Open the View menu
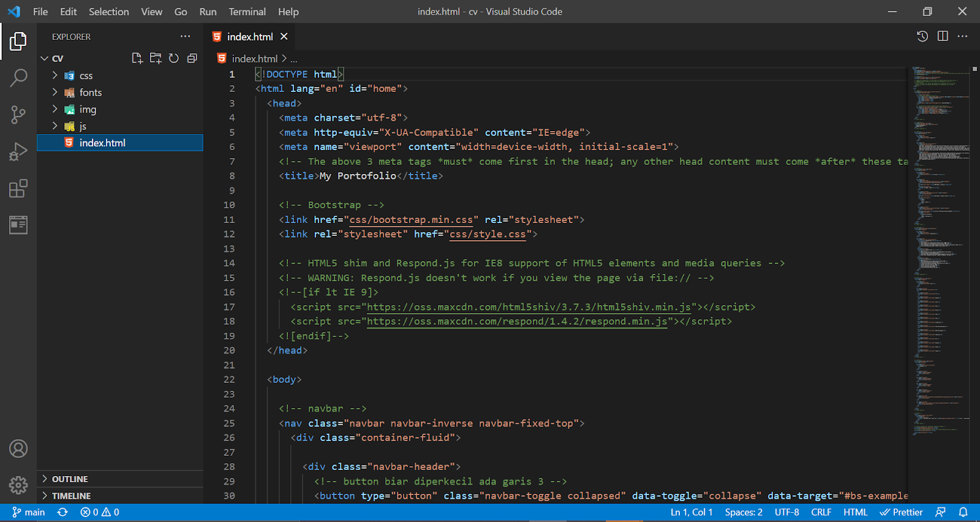This screenshot has width=980, height=522. point(152,12)
